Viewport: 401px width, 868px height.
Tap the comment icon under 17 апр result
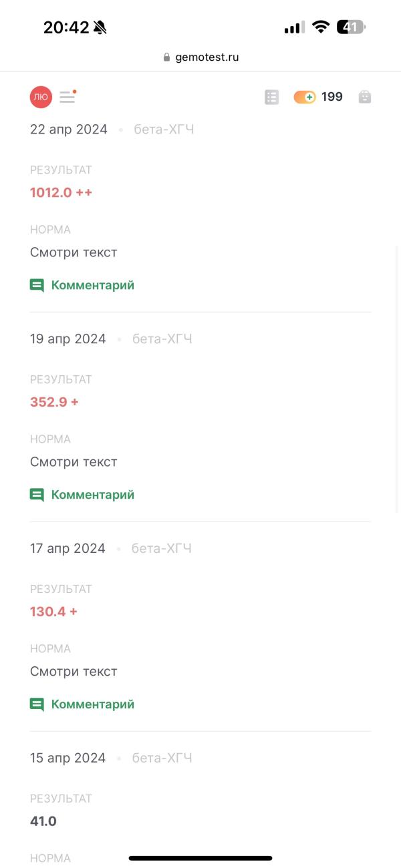point(37,705)
